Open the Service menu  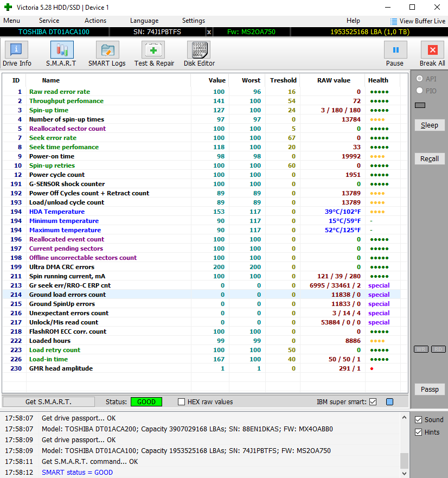[49, 21]
